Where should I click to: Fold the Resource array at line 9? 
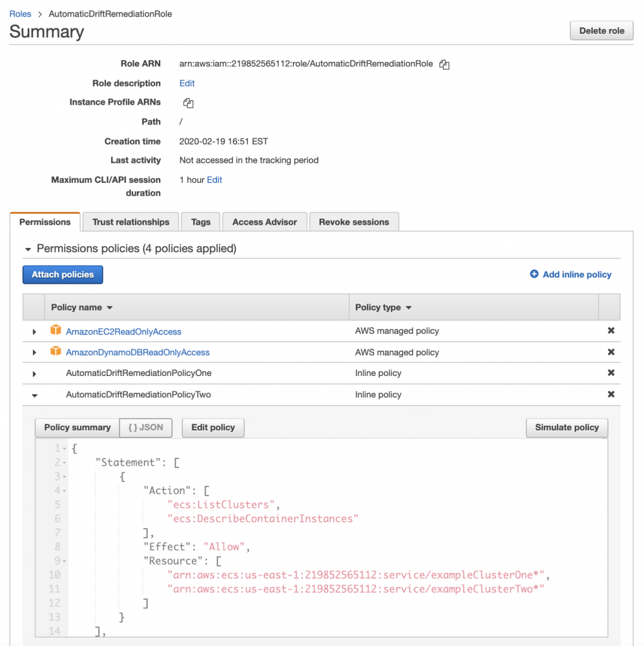pos(64,561)
